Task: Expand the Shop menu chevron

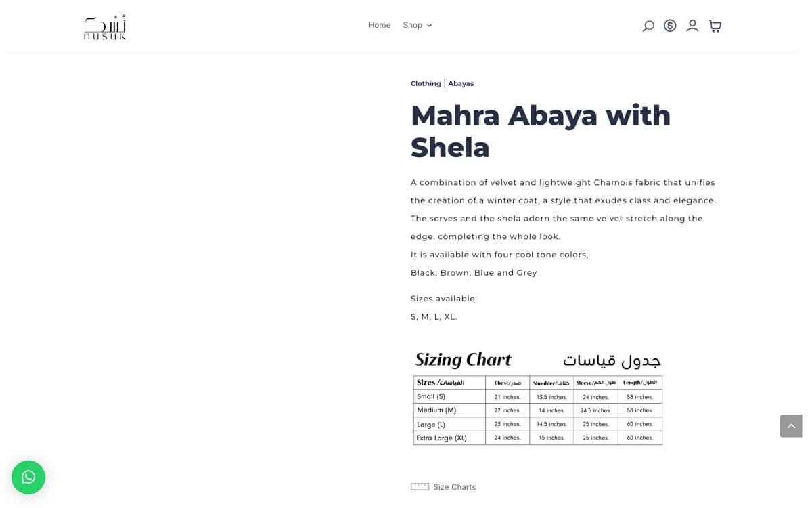Action: click(429, 26)
